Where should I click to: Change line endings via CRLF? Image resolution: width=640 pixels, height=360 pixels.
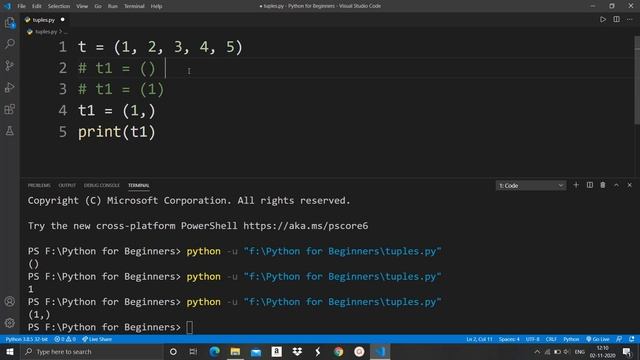(551, 339)
